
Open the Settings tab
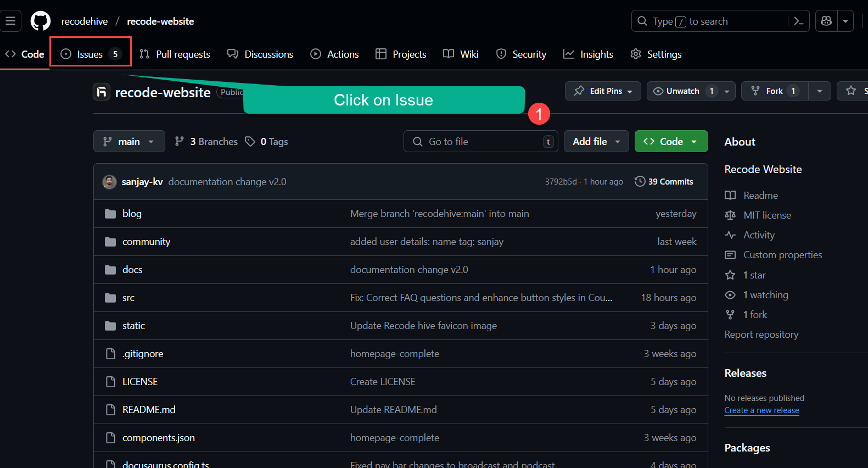[657, 54]
